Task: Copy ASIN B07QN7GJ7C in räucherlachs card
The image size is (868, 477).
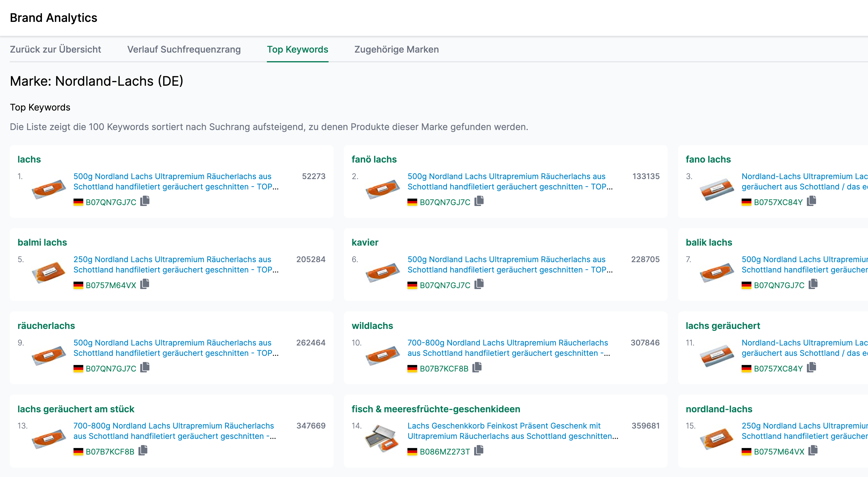Action: (x=145, y=367)
